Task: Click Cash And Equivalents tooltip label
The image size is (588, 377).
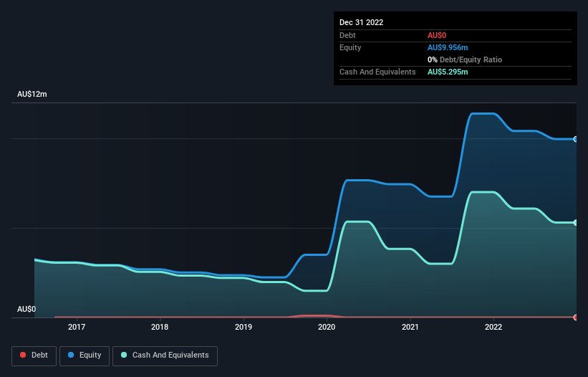Action: click(377, 72)
